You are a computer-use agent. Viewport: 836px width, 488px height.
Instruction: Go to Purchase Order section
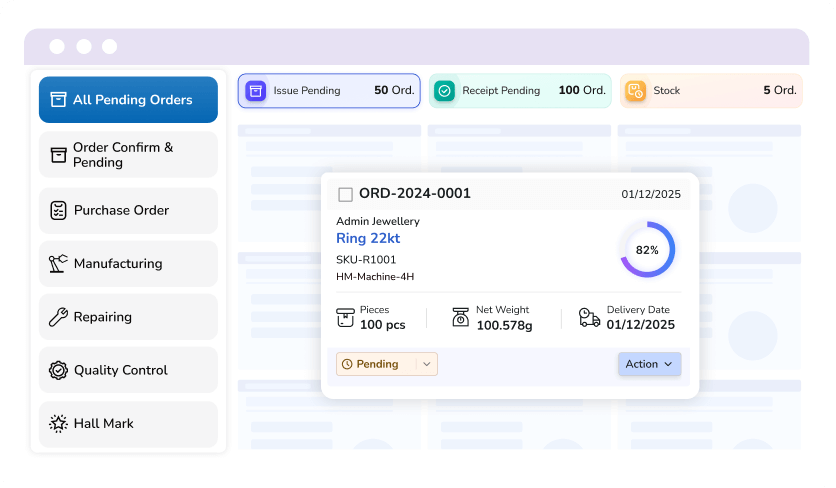pyautogui.click(x=128, y=210)
